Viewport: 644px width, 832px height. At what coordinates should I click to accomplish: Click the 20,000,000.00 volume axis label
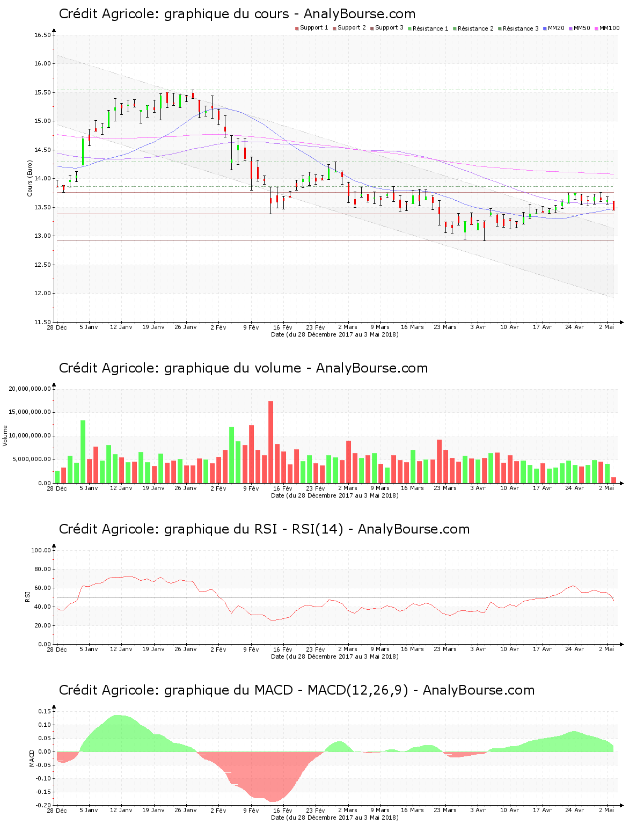[x=30, y=389]
